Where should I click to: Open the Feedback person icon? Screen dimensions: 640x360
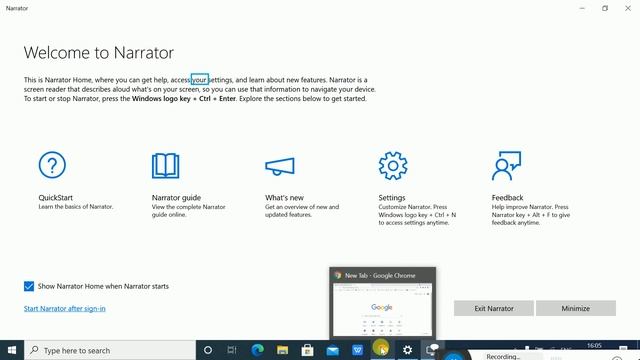pos(506,166)
